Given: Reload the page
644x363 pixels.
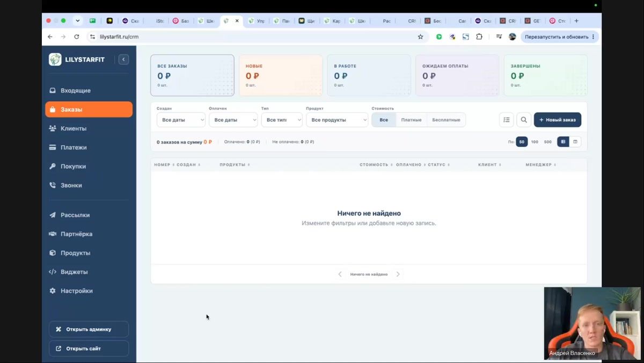Looking at the screenshot, I should [x=77, y=37].
